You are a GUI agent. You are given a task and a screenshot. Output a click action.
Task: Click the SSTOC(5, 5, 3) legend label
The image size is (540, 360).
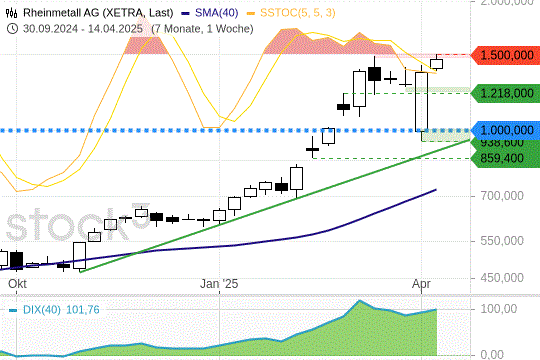pyautogui.click(x=298, y=13)
